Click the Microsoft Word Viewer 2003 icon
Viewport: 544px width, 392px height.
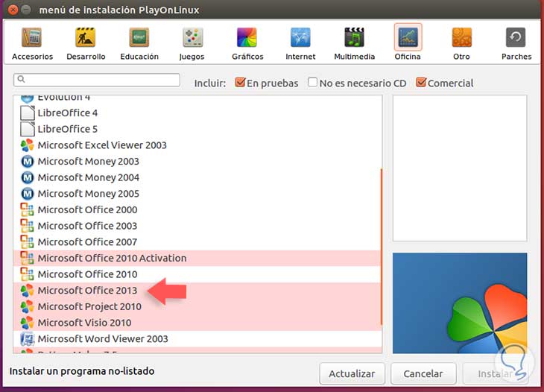[x=27, y=339]
